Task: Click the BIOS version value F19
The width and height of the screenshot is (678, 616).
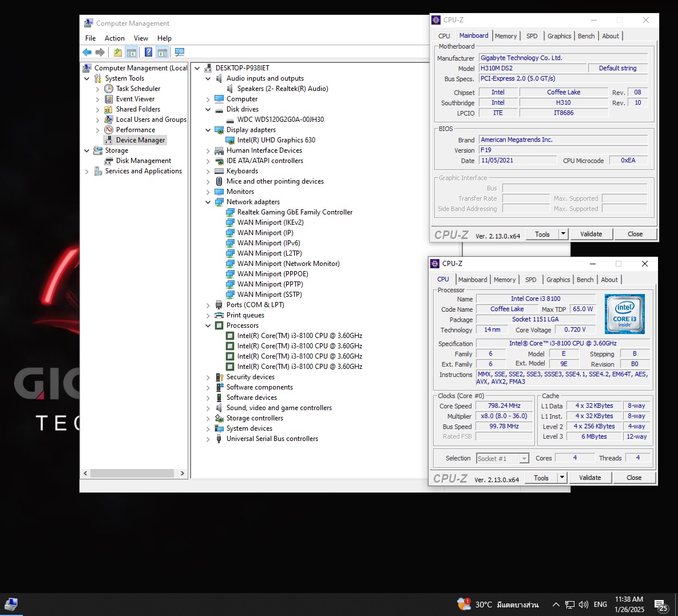Action: pyautogui.click(x=564, y=150)
